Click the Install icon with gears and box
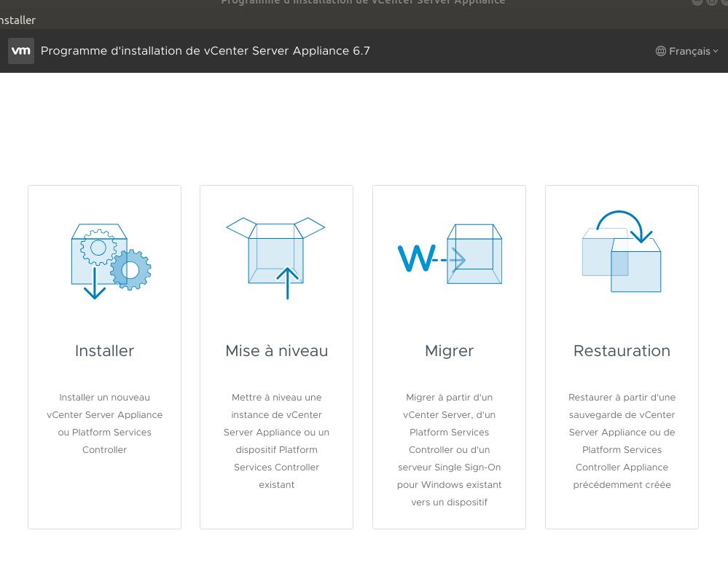Viewport: 728px width, 576px height. [111, 261]
